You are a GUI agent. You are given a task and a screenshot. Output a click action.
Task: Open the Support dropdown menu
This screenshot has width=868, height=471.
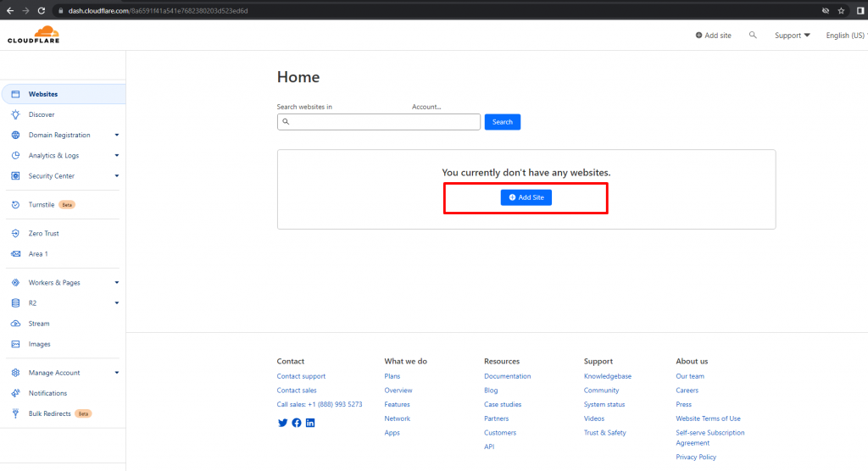793,36
